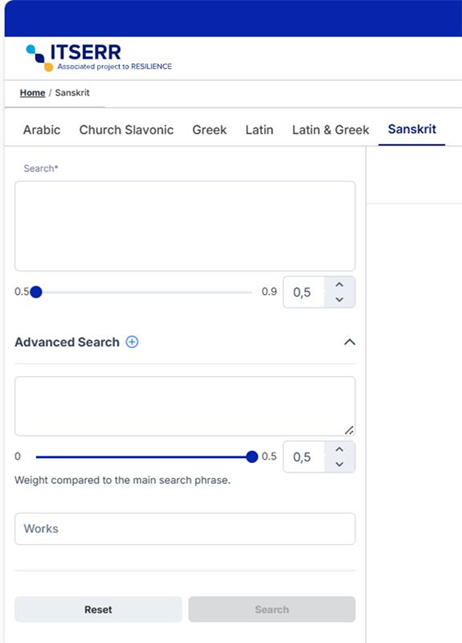
Task: Switch to the Arabic tab
Action: pos(42,130)
